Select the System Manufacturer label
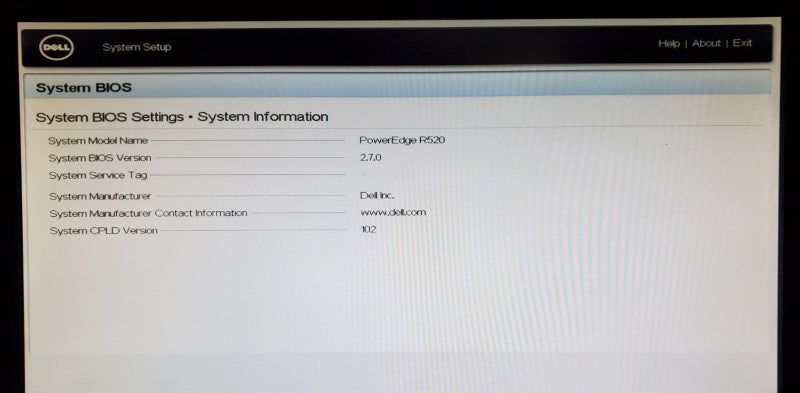800x393 pixels. coord(100,196)
